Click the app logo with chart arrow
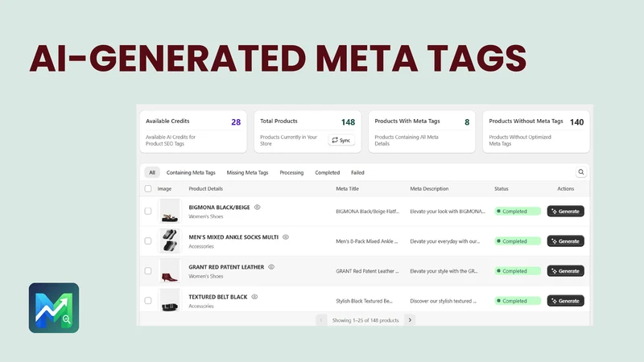This screenshot has height=362, width=644. click(54, 307)
